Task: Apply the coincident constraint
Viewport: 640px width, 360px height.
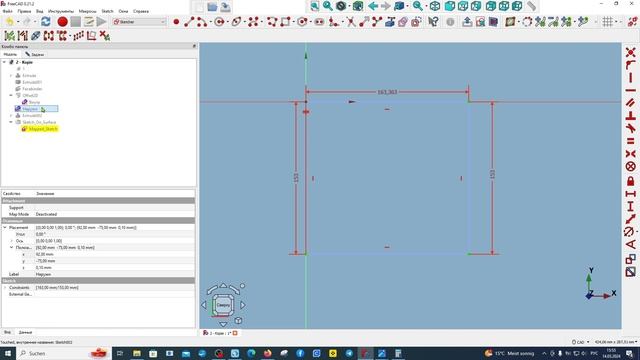Action: tap(631, 52)
